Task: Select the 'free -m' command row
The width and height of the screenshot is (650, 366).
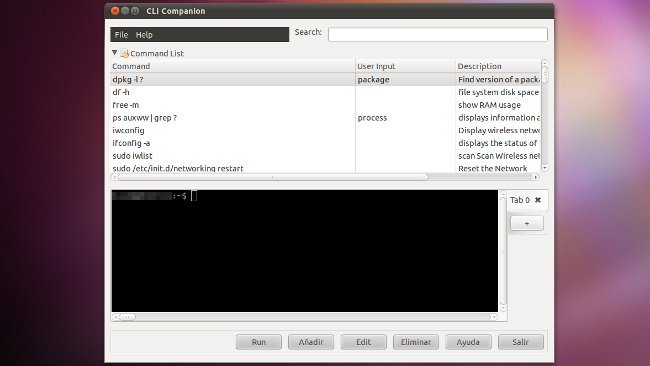Action: coord(325,105)
